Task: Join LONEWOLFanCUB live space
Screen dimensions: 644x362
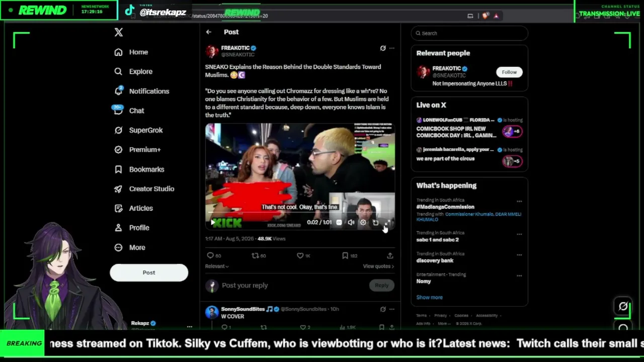Action: [x=469, y=128]
